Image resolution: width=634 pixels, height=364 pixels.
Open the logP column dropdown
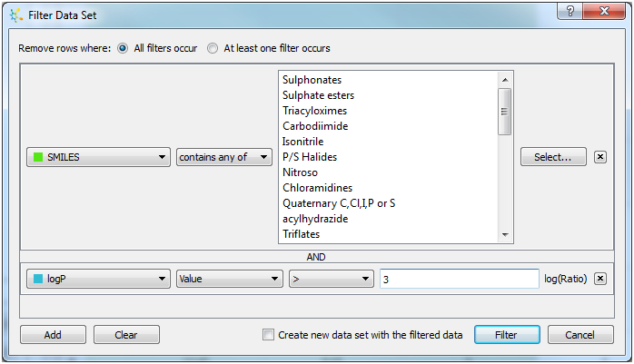click(98, 279)
